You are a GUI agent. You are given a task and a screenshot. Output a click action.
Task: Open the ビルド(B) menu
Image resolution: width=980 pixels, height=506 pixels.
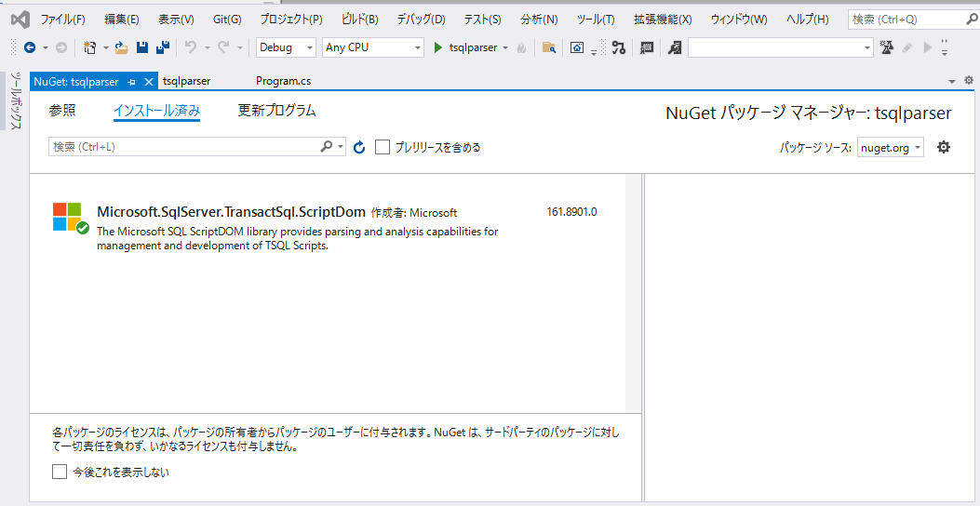[x=360, y=20]
